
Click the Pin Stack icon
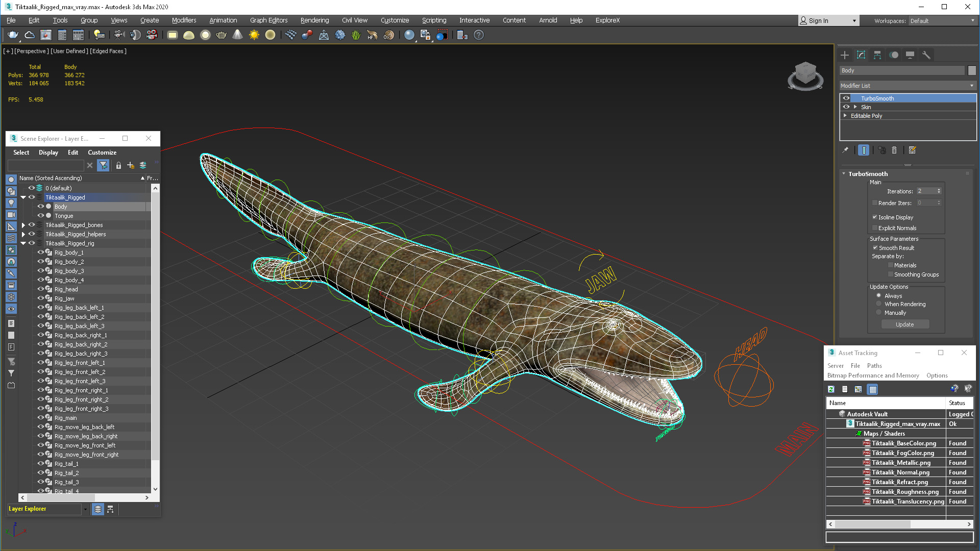pyautogui.click(x=845, y=150)
